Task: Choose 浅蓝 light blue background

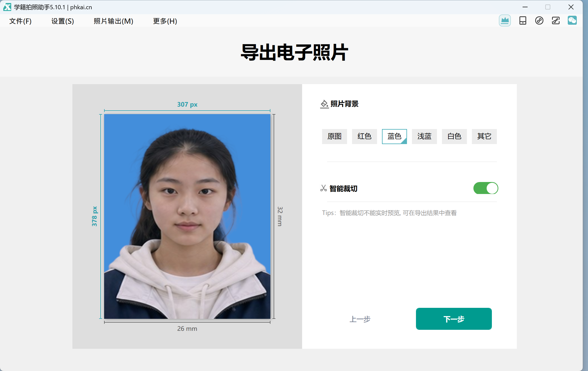Action: [x=424, y=136]
